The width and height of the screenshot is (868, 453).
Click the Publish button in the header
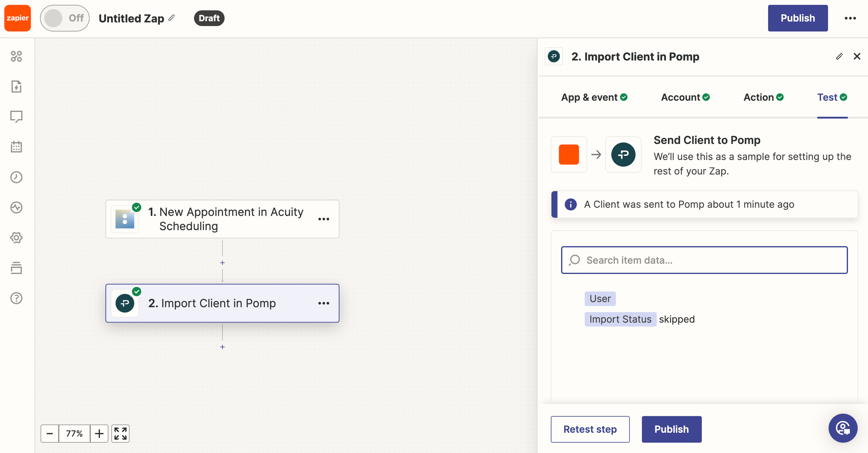797,18
